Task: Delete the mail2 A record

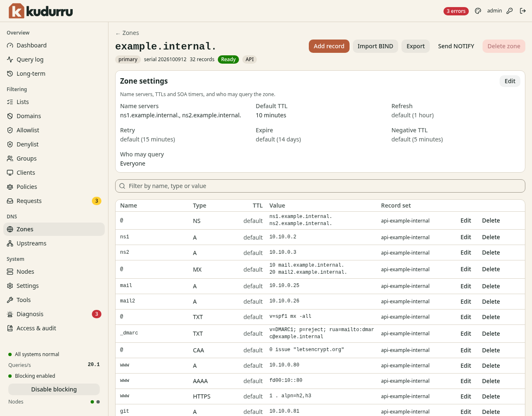Action: click(x=491, y=302)
